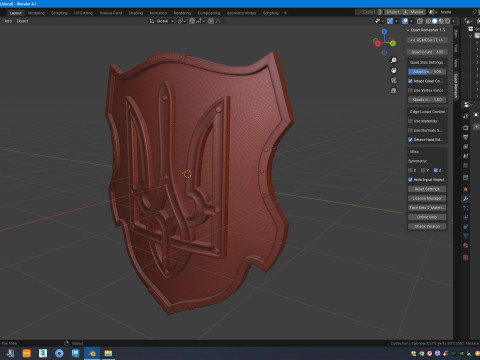The image size is (480, 360).
Task: Select Solid viewport shading mode
Action: pos(435,21)
